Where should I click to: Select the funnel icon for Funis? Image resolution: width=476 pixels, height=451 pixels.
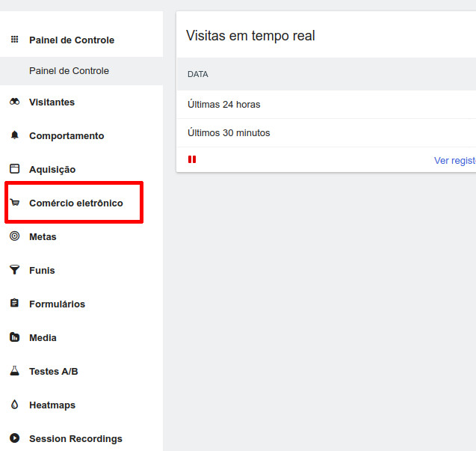pyautogui.click(x=14, y=270)
